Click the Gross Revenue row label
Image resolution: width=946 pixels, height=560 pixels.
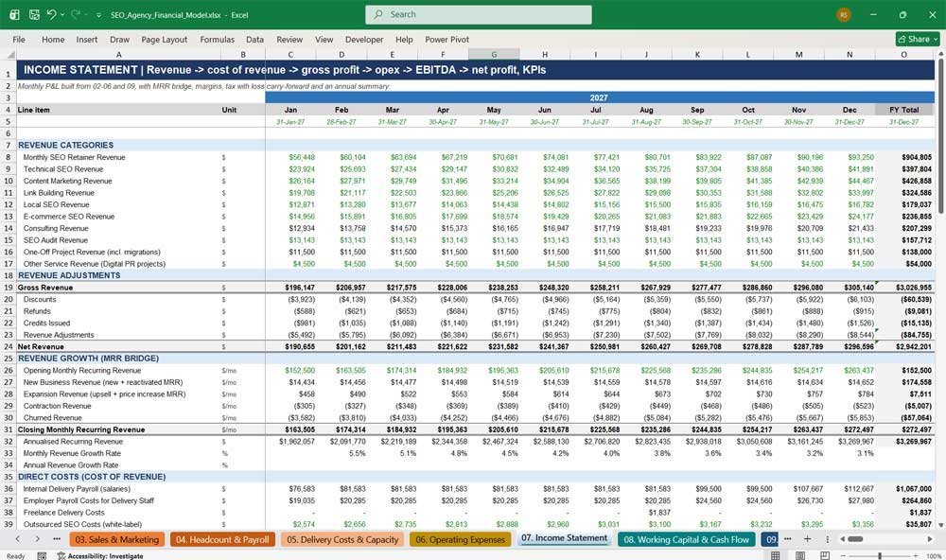(x=45, y=288)
